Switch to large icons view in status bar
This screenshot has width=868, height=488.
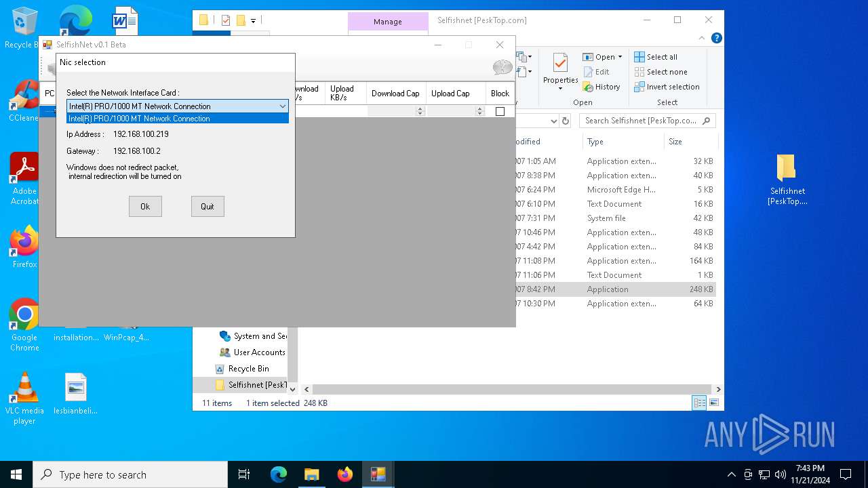coord(713,403)
